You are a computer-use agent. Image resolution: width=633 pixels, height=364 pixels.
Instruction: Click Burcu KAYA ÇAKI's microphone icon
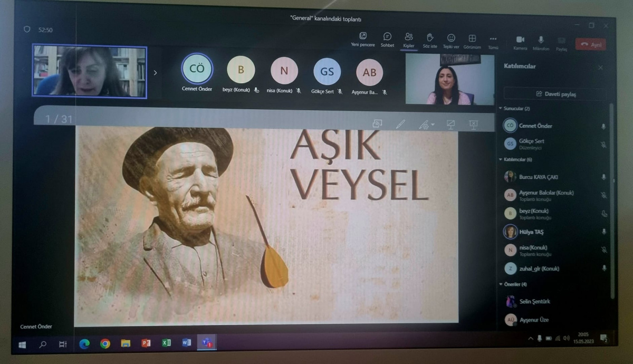[x=603, y=178]
